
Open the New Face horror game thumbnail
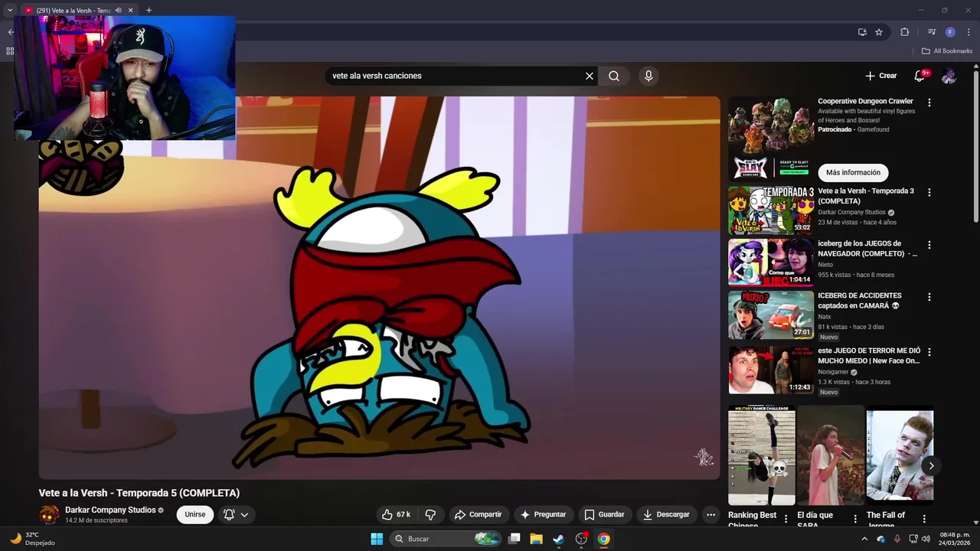click(771, 370)
